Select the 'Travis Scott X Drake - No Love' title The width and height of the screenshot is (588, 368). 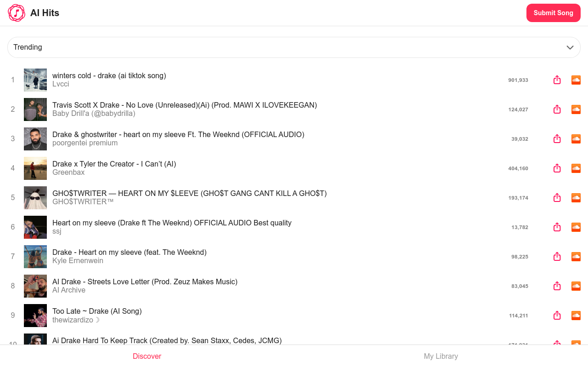coord(185,105)
